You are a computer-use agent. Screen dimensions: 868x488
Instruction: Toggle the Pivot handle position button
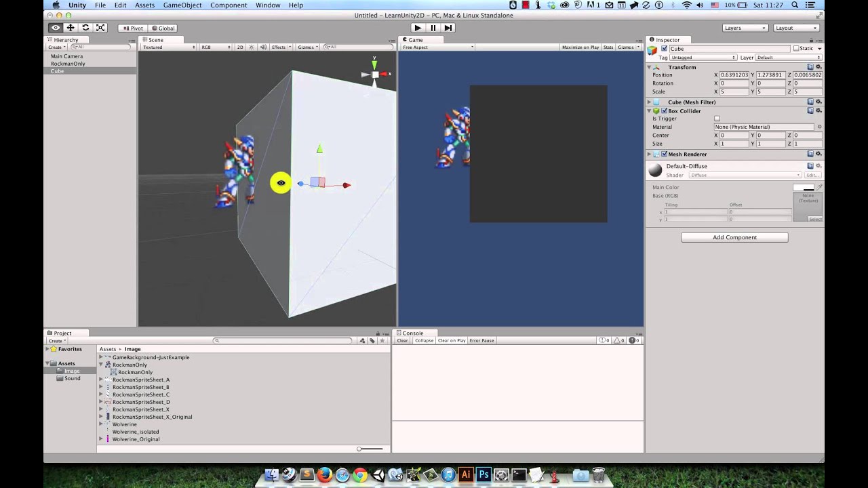(x=133, y=28)
